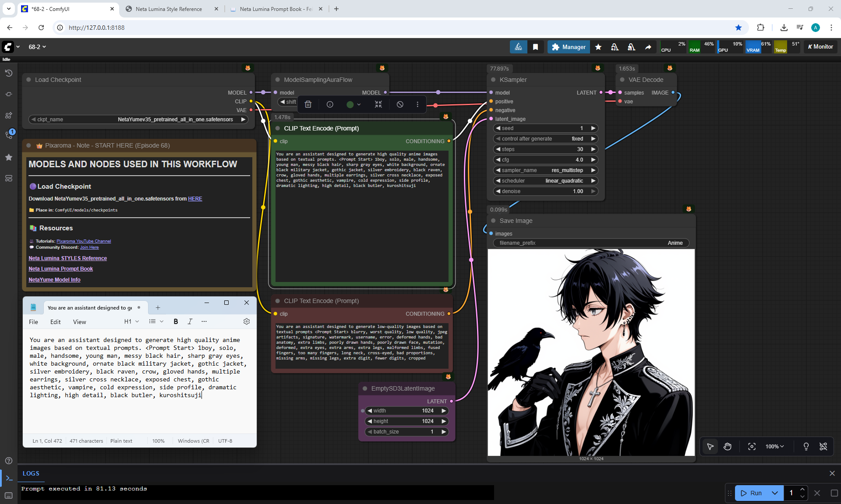Open the Edit menu in Notepad
Viewport: 841px width, 504px height.
click(x=55, y=322)
